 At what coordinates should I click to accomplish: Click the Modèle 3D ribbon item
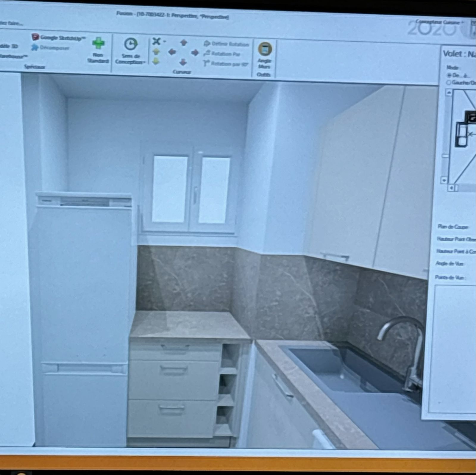tap(9, 46)
